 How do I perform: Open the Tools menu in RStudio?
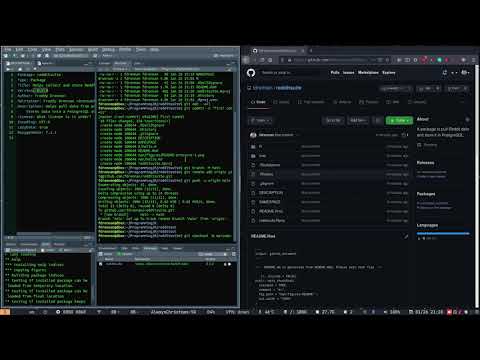coord(141,50)
